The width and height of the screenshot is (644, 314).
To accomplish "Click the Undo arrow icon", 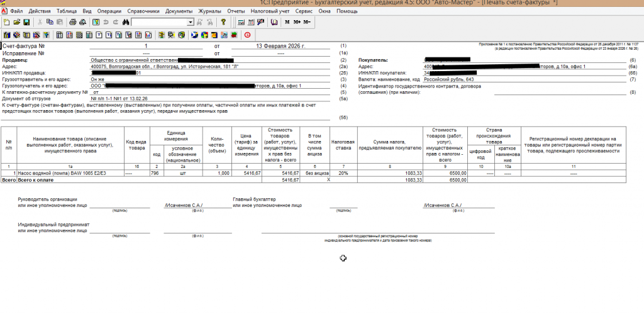I will [x=106, y=22].
